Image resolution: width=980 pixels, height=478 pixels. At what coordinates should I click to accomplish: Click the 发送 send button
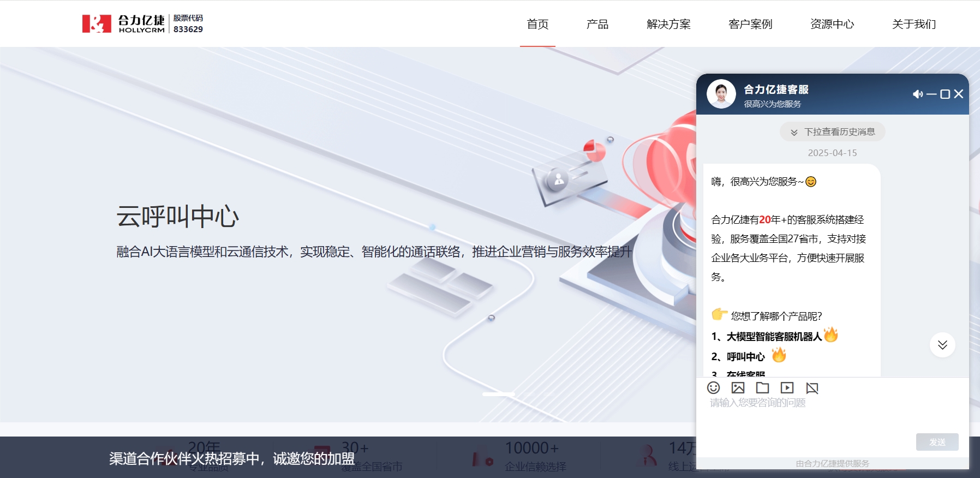tap(937, 442)
